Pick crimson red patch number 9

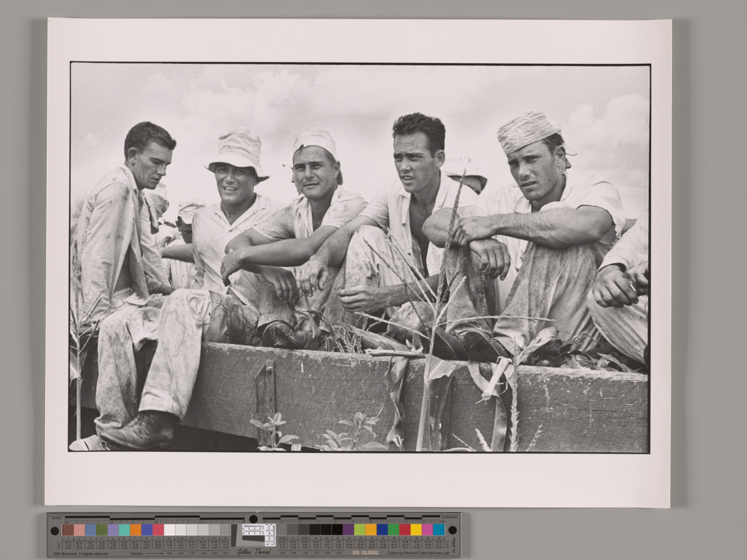158,530
